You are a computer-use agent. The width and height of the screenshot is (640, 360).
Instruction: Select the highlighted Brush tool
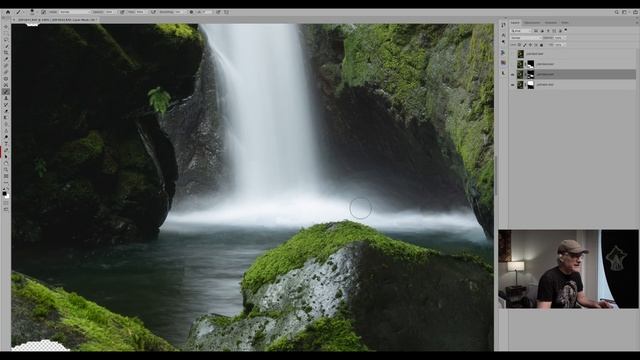(6, 92)
